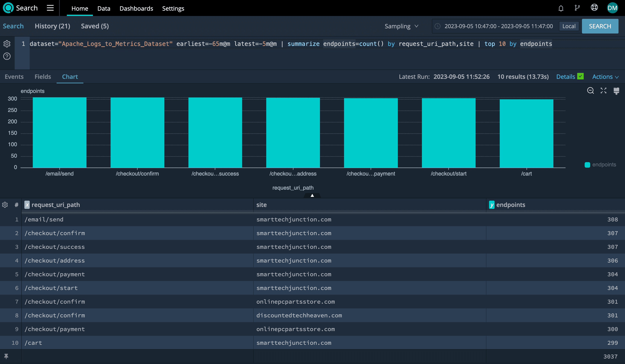This screenshot has width=625, height=364.
Task: Toggle the green Details checkmark
Action: tap(580, 76)
